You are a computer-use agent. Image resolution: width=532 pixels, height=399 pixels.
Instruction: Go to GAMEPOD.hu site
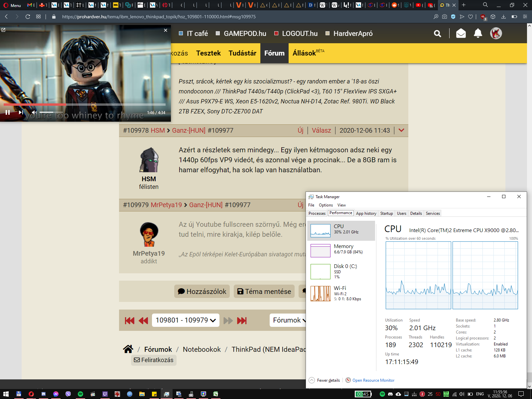pos(241,34)
